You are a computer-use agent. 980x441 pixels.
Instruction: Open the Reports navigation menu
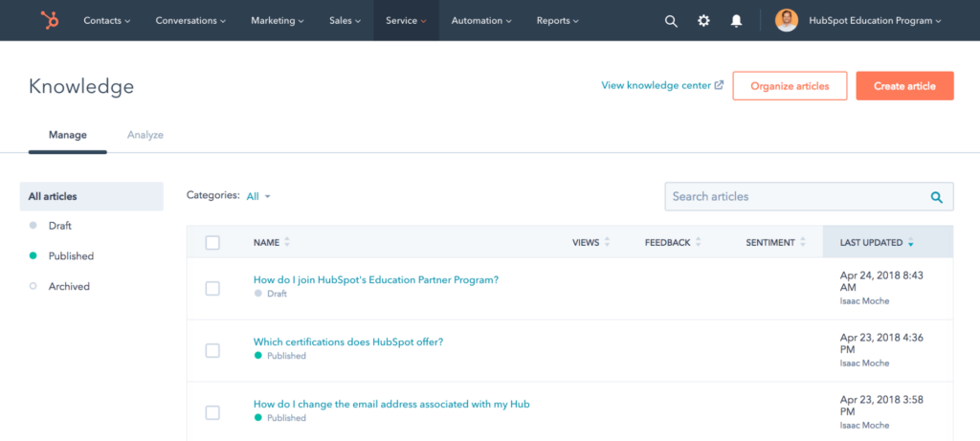pos(558,21)
